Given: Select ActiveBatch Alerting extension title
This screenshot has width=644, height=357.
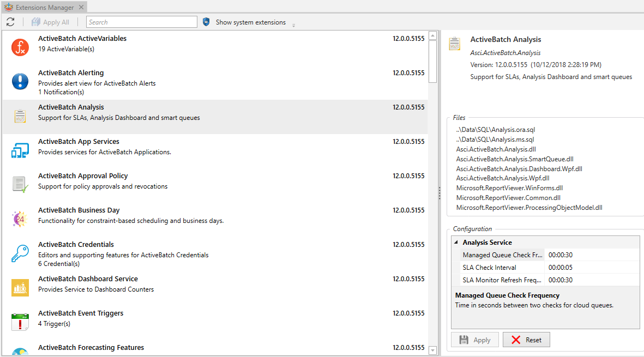Looking at the screenshot, I should 71,72.
